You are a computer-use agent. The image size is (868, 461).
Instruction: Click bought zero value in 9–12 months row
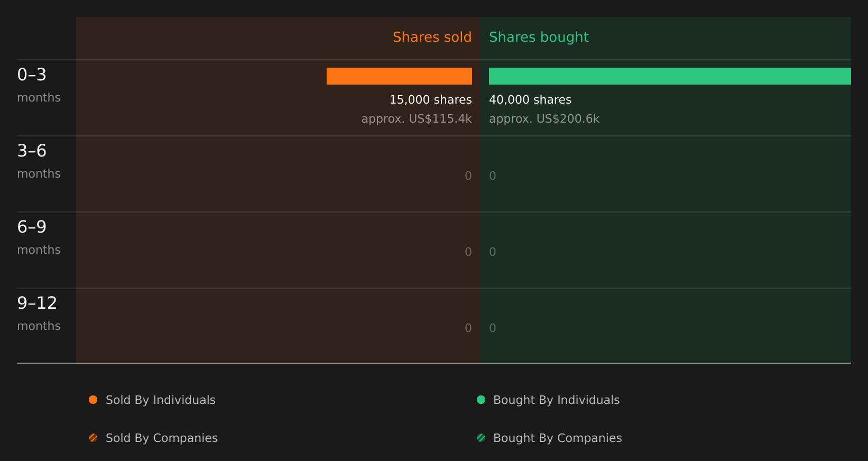[493, 328]
